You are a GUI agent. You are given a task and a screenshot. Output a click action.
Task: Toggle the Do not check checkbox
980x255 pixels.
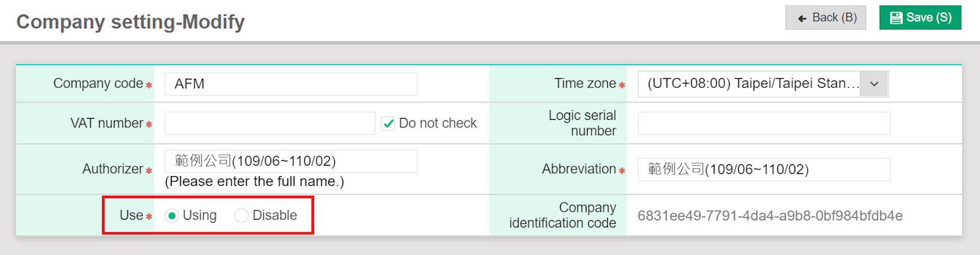(388, 124)
